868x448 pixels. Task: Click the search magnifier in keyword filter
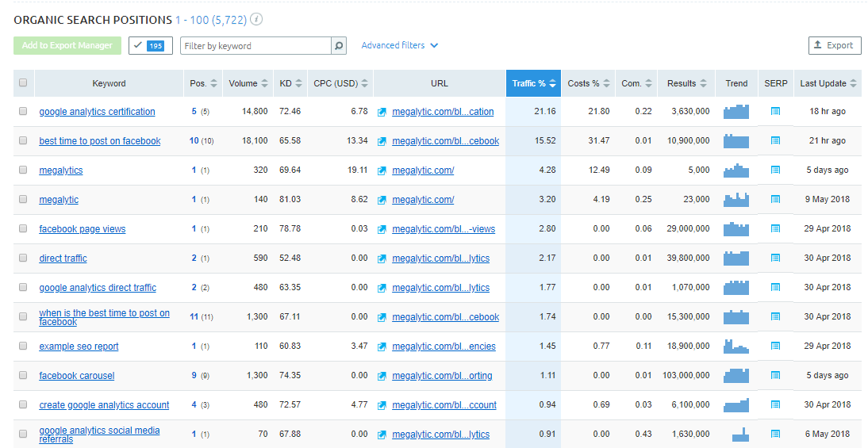pos(339,46)
